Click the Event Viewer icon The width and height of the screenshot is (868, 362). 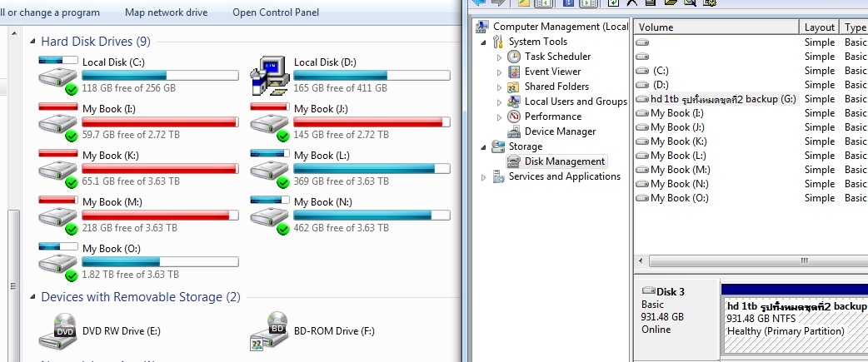coord(514,72)
